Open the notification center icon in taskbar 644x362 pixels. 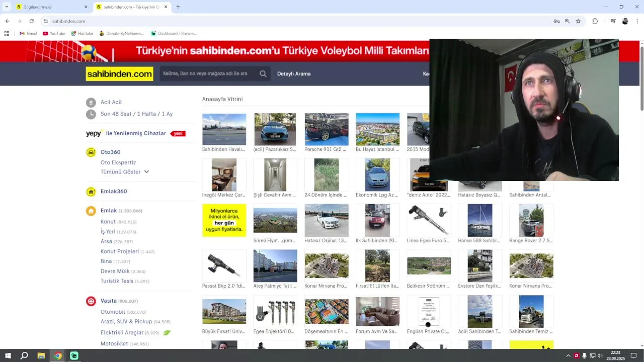pyautogui.click(x=633, y=356)
